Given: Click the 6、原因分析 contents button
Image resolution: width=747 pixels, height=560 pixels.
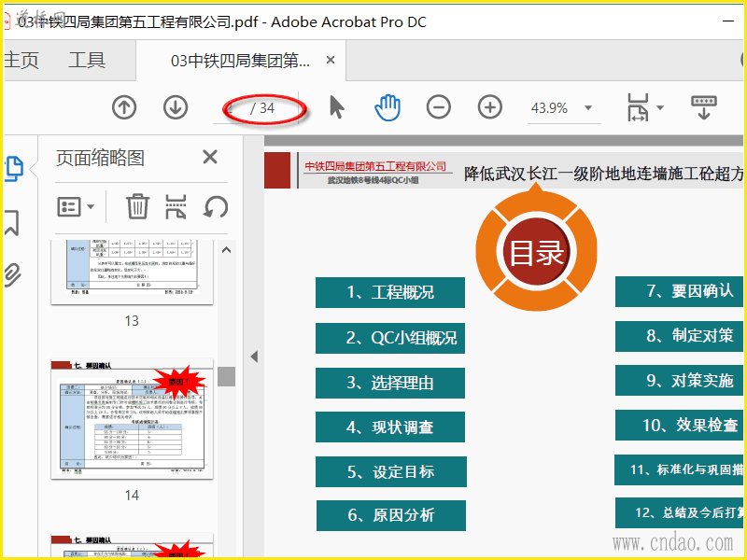Looking at the screenshot, I should (390, 515).
